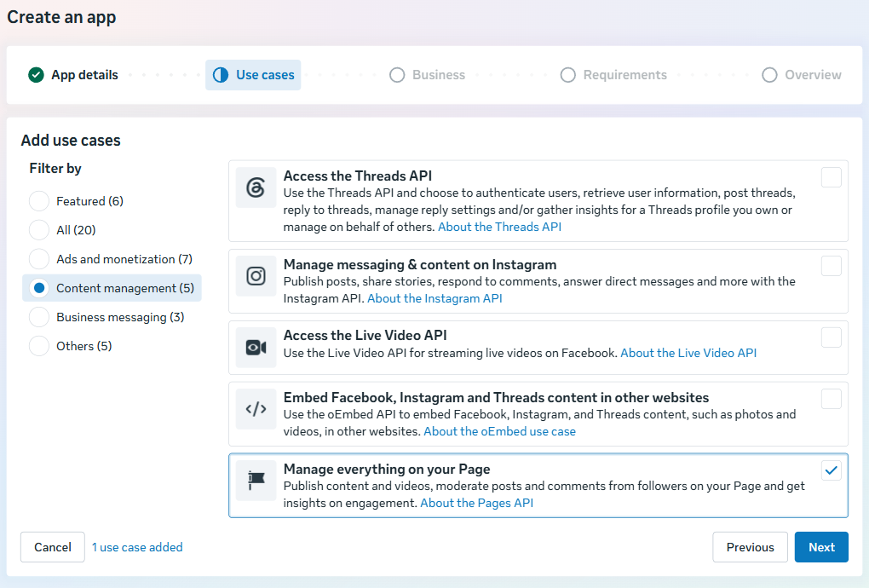Go to the App details step
Viewport: 869px width, 588px height.
point(73,75)
